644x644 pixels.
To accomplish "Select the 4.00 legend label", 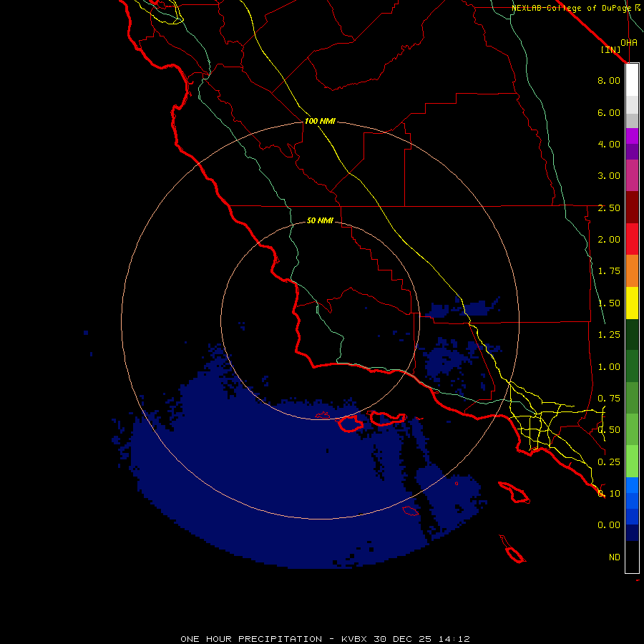I will coord(609,144).
